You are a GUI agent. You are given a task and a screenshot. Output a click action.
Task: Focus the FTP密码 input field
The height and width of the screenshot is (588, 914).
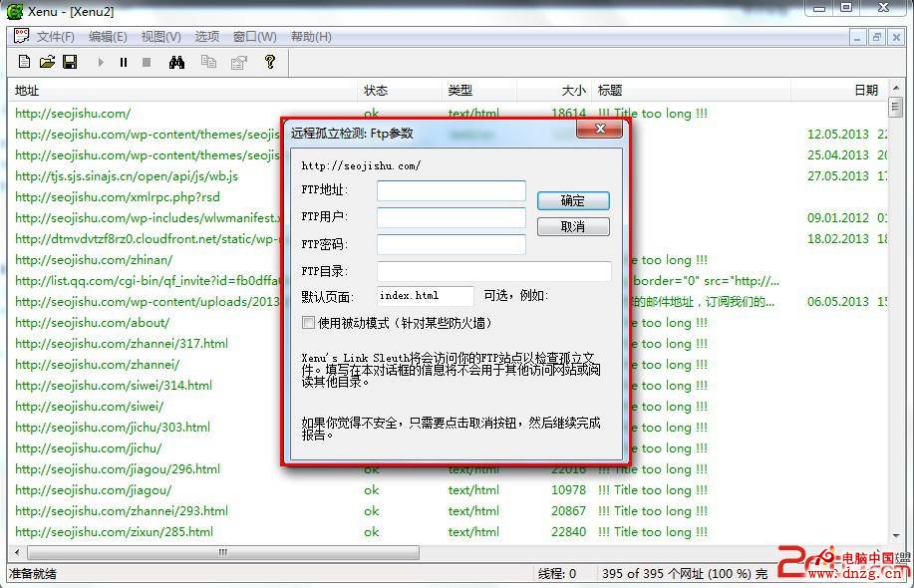[x=451, y=244]
